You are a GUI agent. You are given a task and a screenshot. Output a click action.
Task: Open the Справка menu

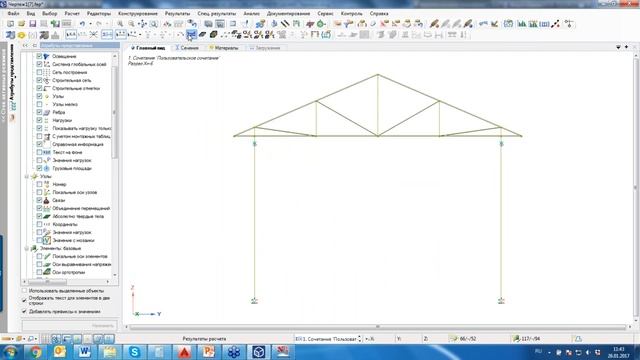(x=379, y=13)
